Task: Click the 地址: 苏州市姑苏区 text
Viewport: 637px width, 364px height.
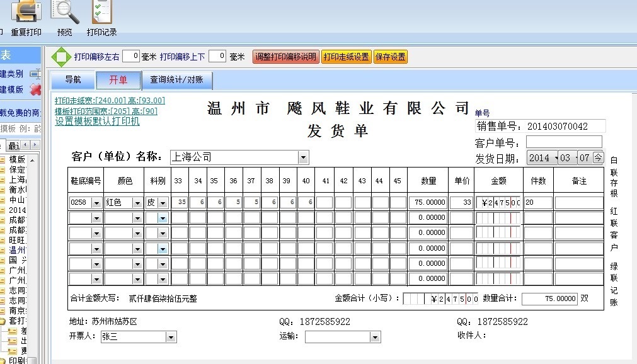Action: (x=103, y=322)
